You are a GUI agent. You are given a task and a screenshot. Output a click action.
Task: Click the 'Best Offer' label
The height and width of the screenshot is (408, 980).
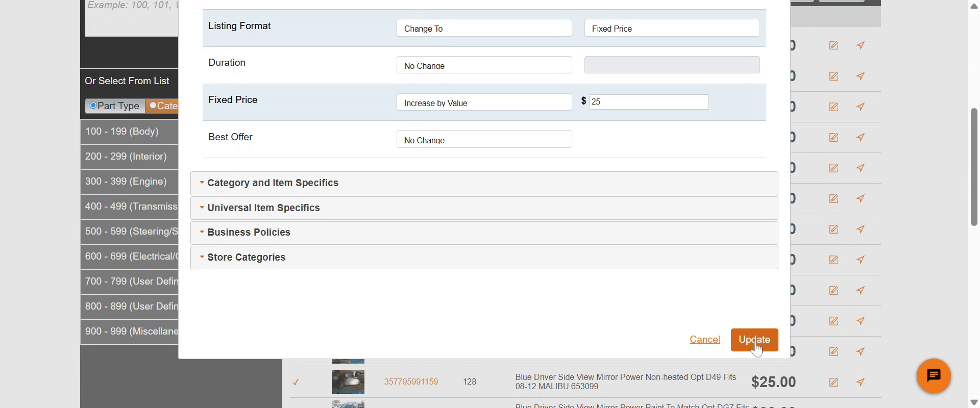[230, 137]
